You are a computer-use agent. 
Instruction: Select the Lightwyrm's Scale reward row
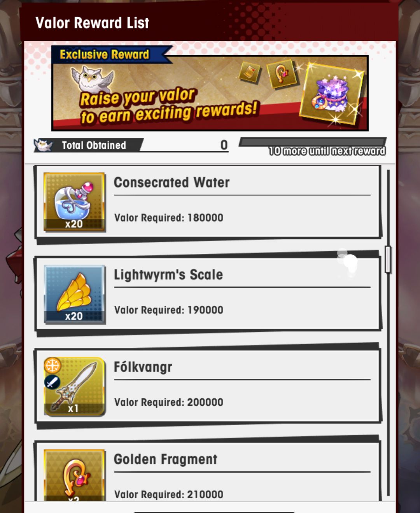pyautogui.click(x=208, y=294)
